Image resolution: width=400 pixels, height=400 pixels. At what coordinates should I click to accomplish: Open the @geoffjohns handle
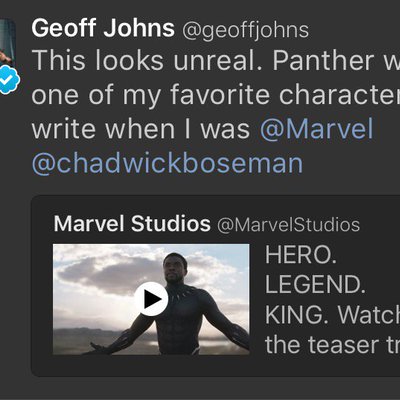245,30
